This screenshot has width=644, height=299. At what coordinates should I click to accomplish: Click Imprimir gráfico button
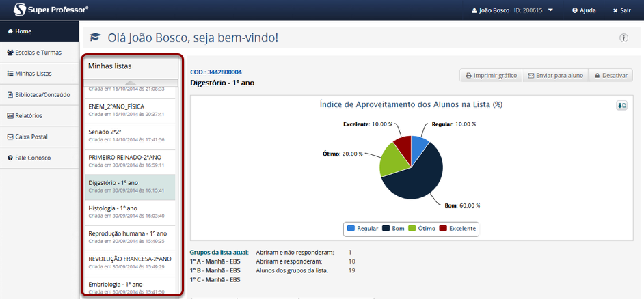(x=491, y=76)
